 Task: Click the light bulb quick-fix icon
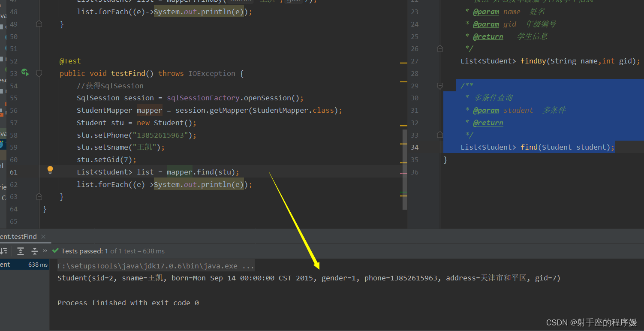tap(50, 170)
